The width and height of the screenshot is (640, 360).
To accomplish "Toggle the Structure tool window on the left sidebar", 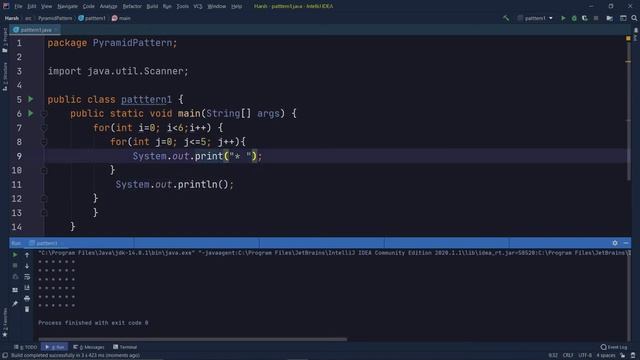I will [5, 76].
